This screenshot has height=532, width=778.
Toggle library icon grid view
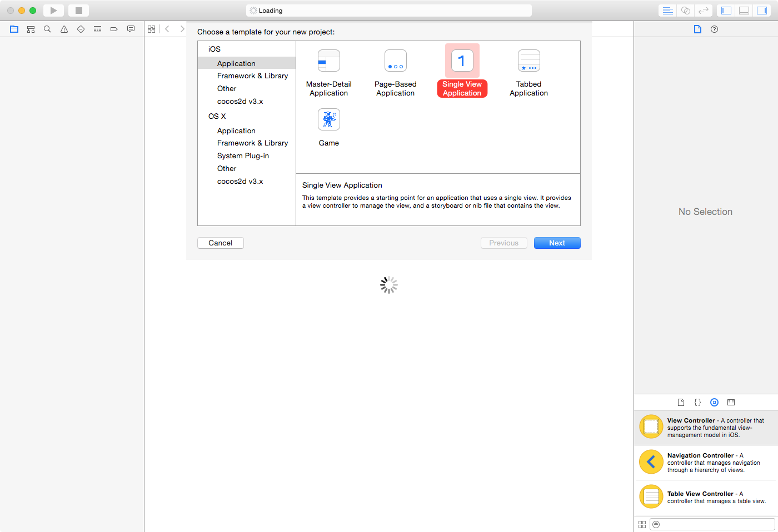click(x=642, y=524)
